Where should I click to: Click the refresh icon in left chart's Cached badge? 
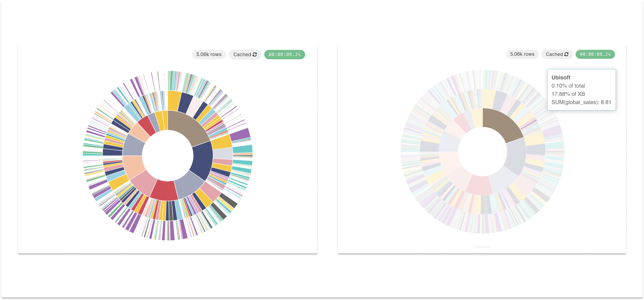click(x=255, y=54)
